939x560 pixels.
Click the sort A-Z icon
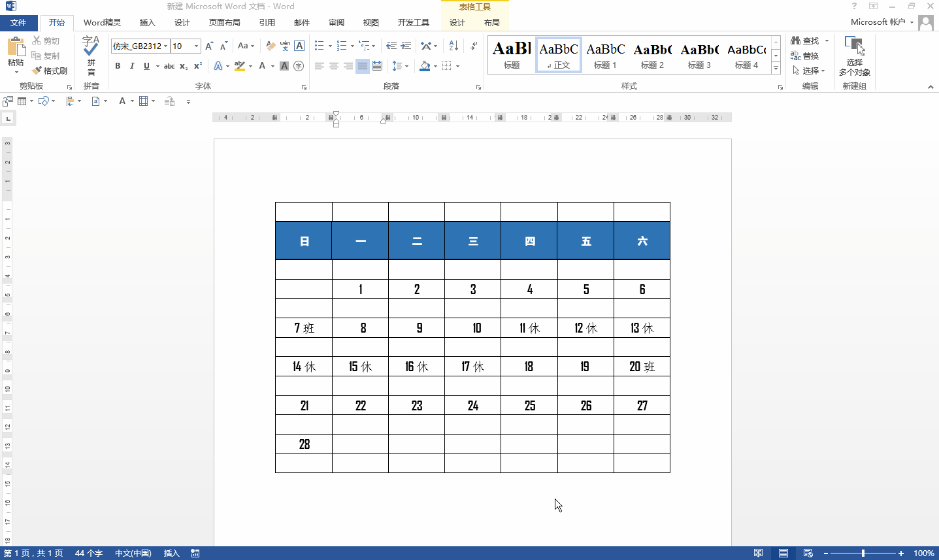click(x=453, y=46)
